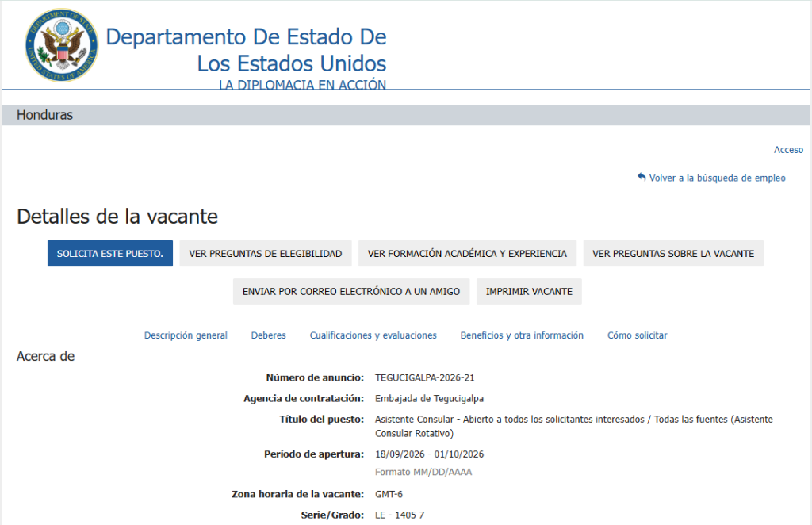Click the opening period 18/09/2026 - 01/10/2026
The width and height of the screenshot is (812, 525).
pyautogui.click(x=429, y=454)
